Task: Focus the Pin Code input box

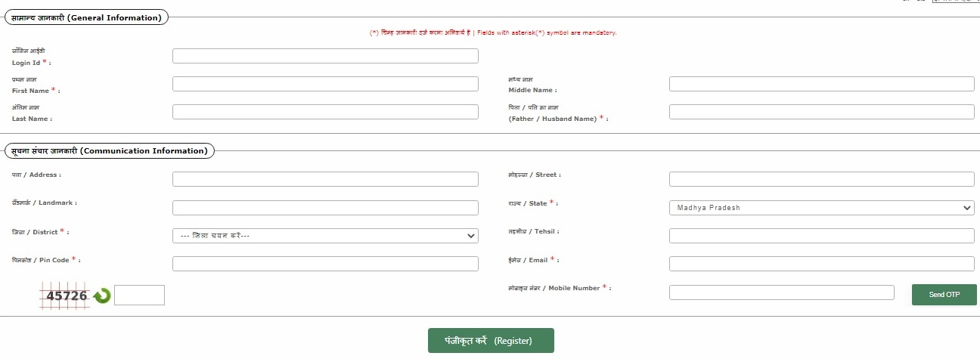Action: 325,264
